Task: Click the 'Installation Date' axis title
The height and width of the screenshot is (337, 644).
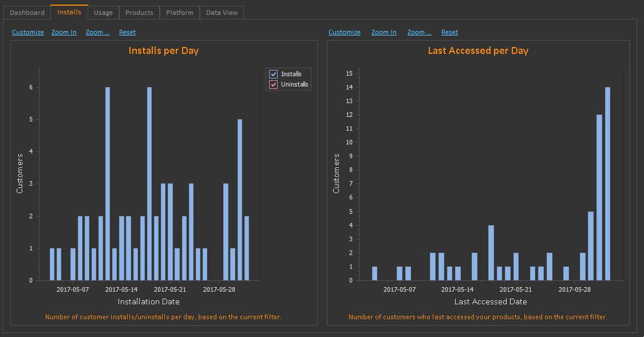Action: tap(149, 301)
